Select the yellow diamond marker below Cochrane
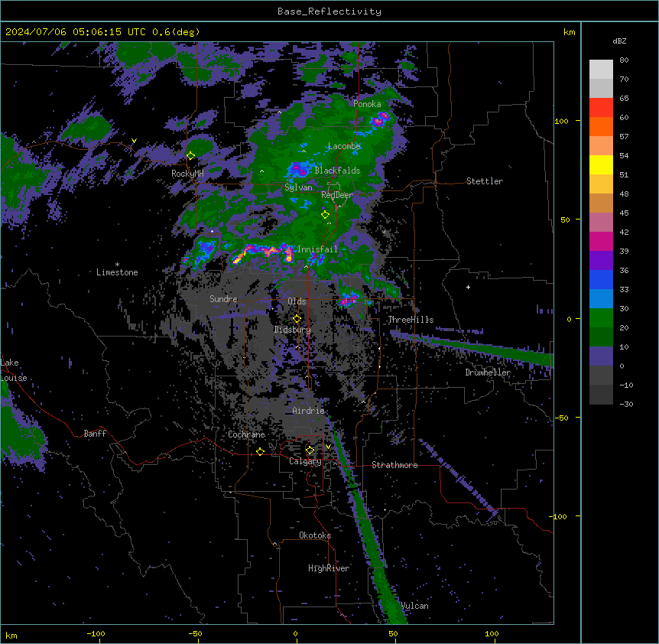 260,452
